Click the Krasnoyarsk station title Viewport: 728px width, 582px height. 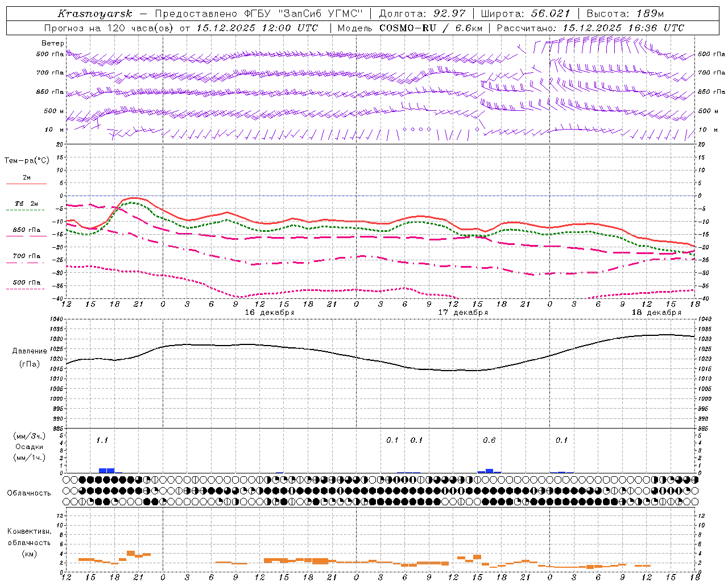(x=94, y=14)
